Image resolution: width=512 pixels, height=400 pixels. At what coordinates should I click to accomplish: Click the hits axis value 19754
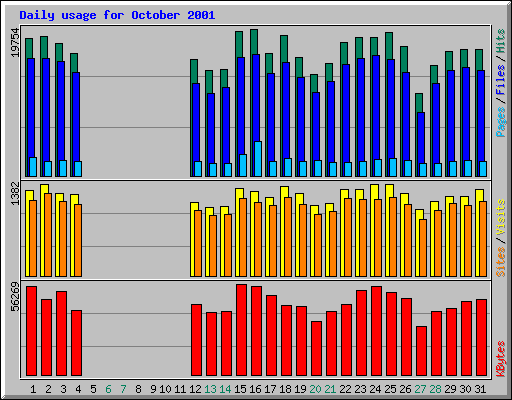click(x=15, y=43)
